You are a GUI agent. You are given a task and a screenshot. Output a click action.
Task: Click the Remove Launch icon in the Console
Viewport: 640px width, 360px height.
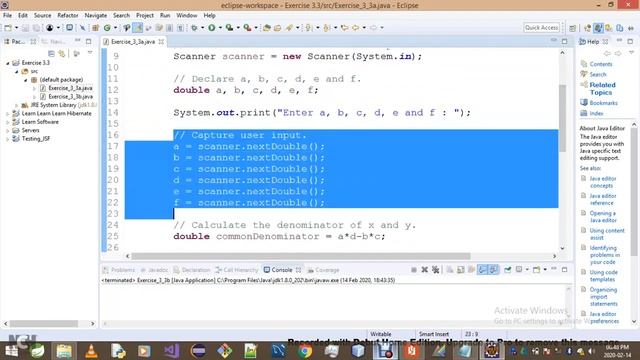[424, 270]
